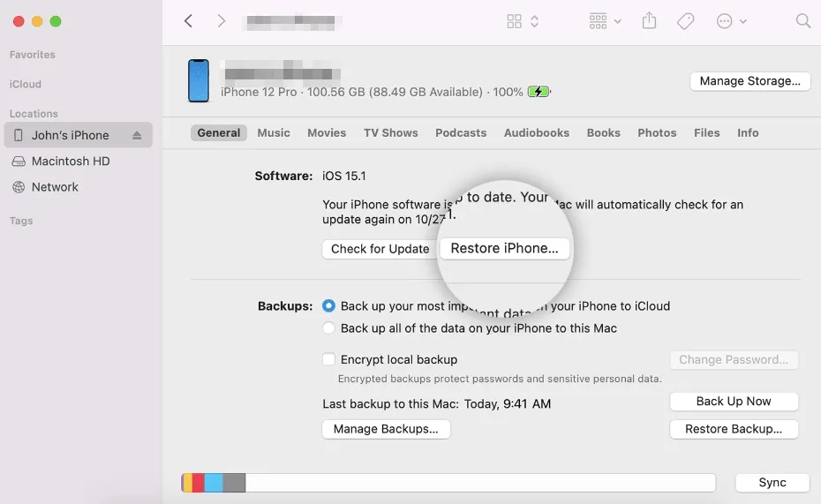Select John's iPhone in the sidebar
This screenshot has height=504, width=821.
(79, 135)
